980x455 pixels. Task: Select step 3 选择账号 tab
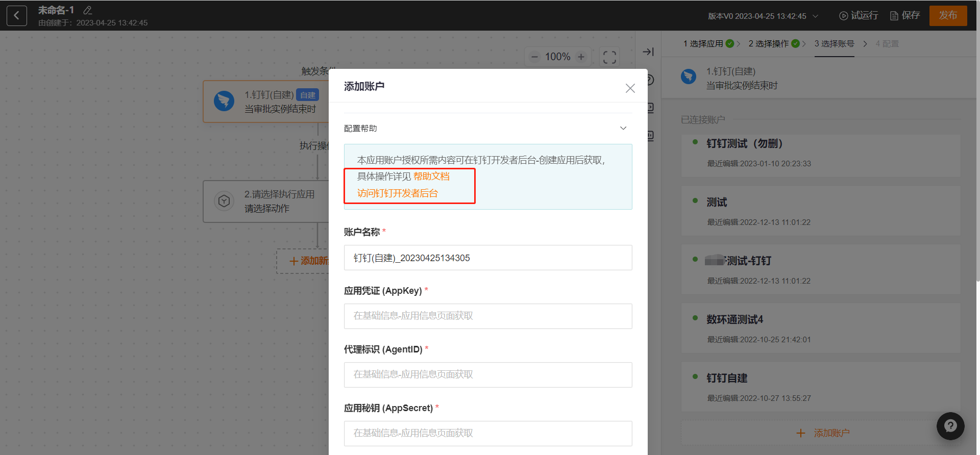point(834,44)
